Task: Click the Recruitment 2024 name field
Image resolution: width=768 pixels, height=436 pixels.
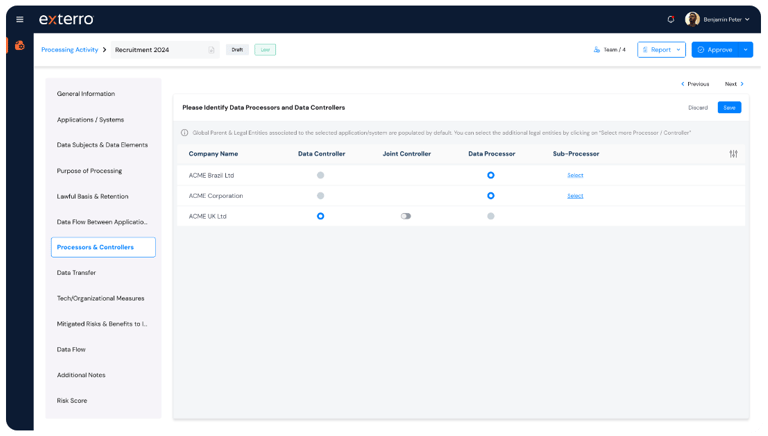Action: point(165,49)
